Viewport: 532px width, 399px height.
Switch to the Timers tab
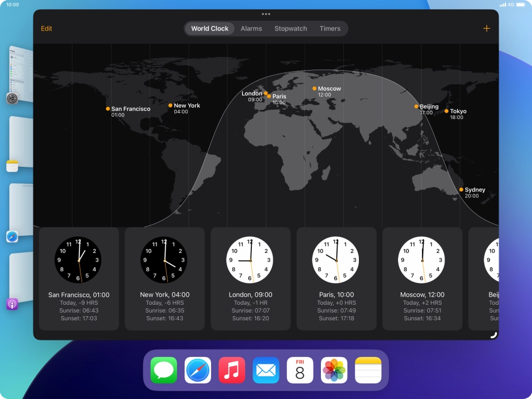point(330,28)
